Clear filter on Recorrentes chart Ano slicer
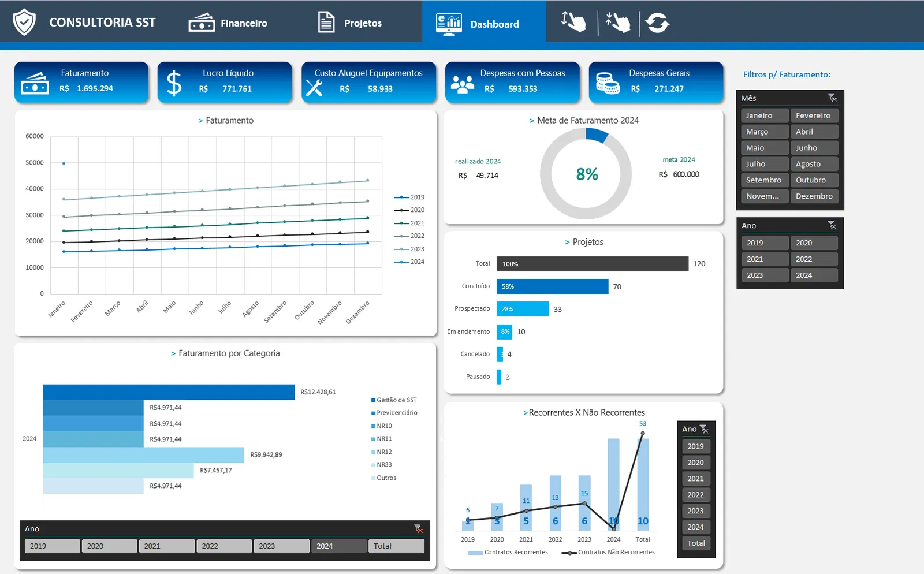The image size is (924, 574). 704,429
